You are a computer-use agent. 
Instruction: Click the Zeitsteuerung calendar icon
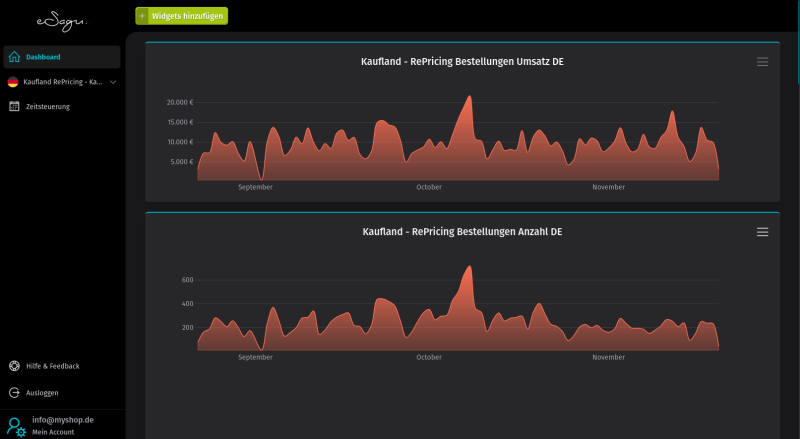point(14,106)
